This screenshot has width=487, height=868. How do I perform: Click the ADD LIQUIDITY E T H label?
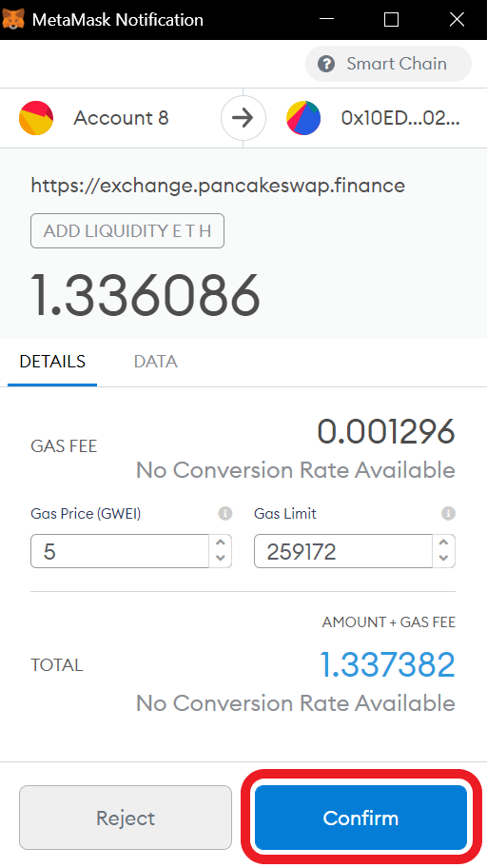127,231
